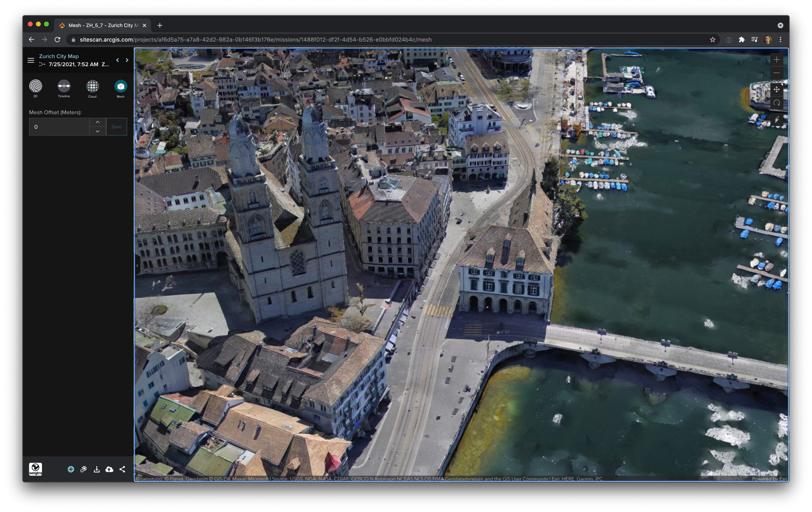Go to next mission with right chevron
812x512 pixels.
[127, 60]
